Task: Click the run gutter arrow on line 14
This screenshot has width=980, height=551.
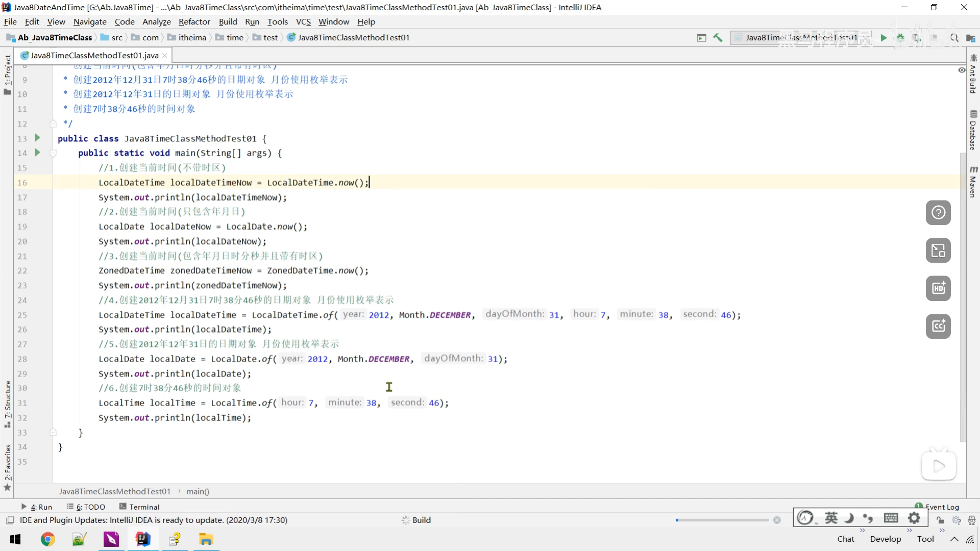Action: tap(37, 153)
